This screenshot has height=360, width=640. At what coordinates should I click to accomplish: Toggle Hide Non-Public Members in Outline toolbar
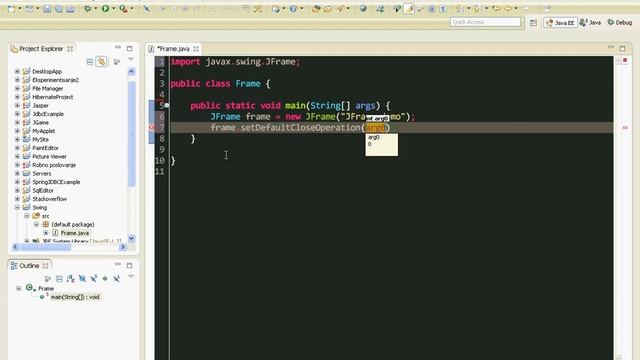[105, 278]
